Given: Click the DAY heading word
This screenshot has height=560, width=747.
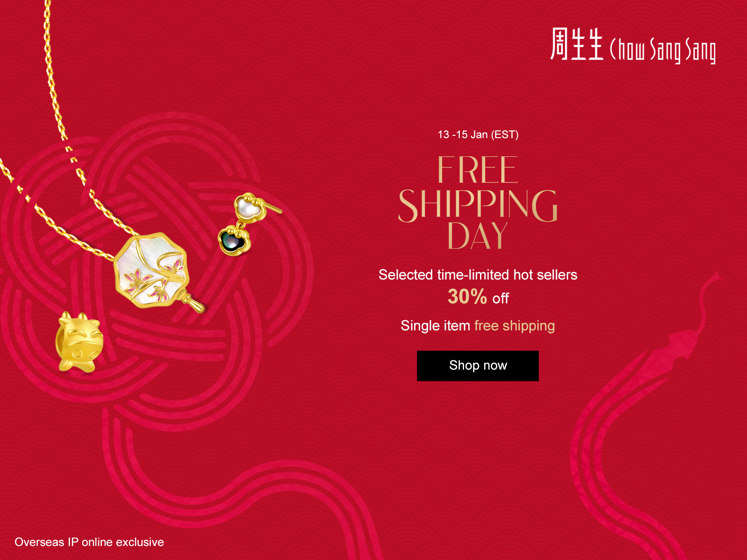Looking at the screenshot, I should pyautogui.click(x=478, y=236).
